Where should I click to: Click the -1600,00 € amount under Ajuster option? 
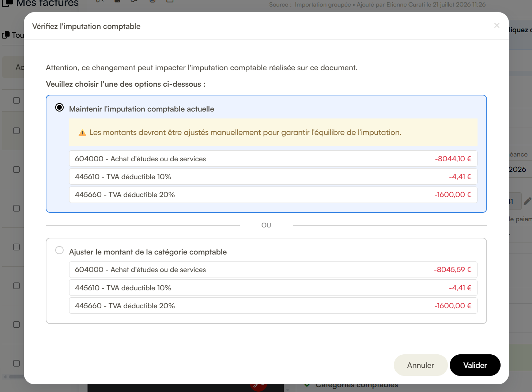tap(453, 306)
